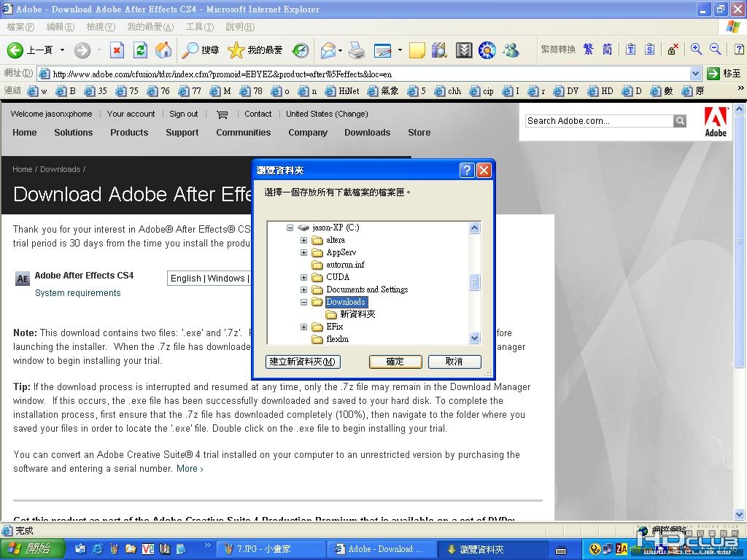Open the 檔案(F) menu

pyautogui.click(x=20, y=27)
